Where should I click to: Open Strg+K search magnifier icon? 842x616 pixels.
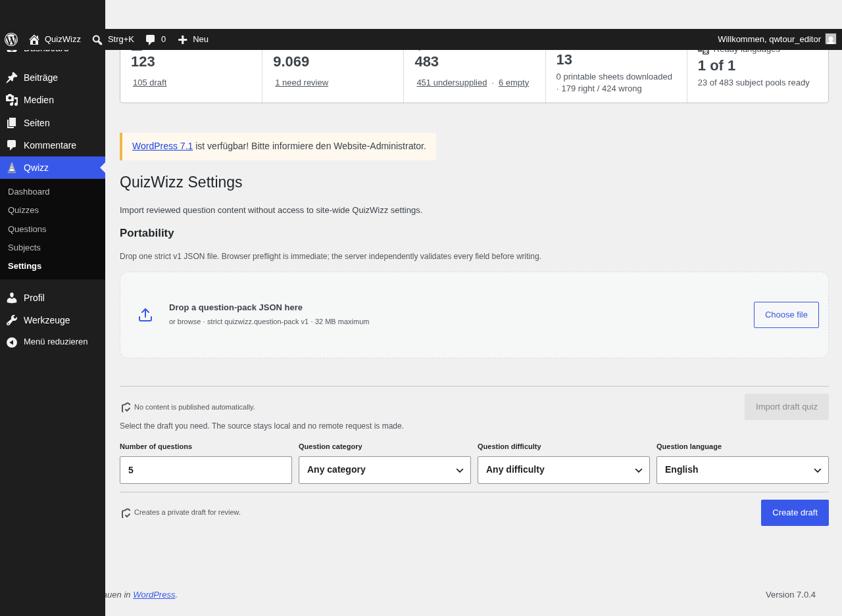(x=97, y=39)
